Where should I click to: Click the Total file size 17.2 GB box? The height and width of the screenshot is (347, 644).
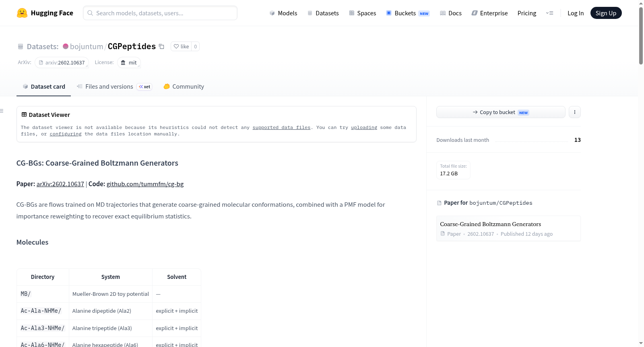point(453,170)
